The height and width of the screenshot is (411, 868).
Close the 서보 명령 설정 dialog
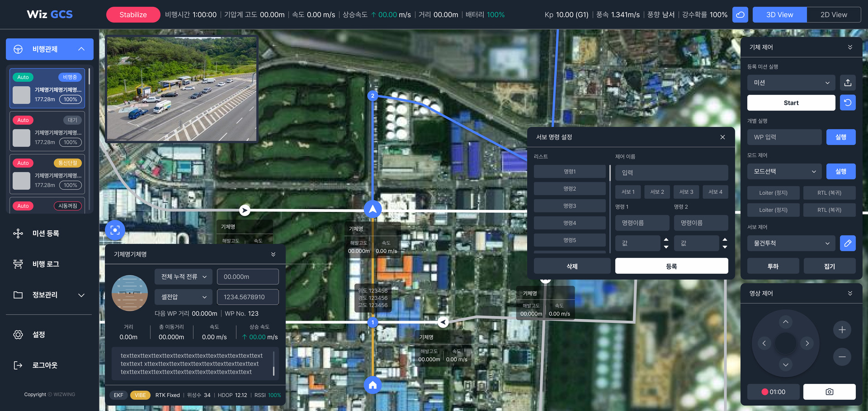(x=722, y=137)
